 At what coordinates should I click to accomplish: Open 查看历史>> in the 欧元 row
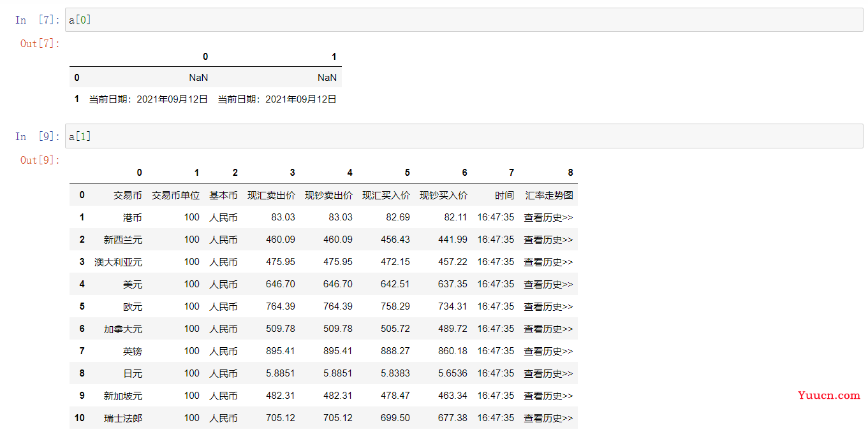click(x=548, y=306)
